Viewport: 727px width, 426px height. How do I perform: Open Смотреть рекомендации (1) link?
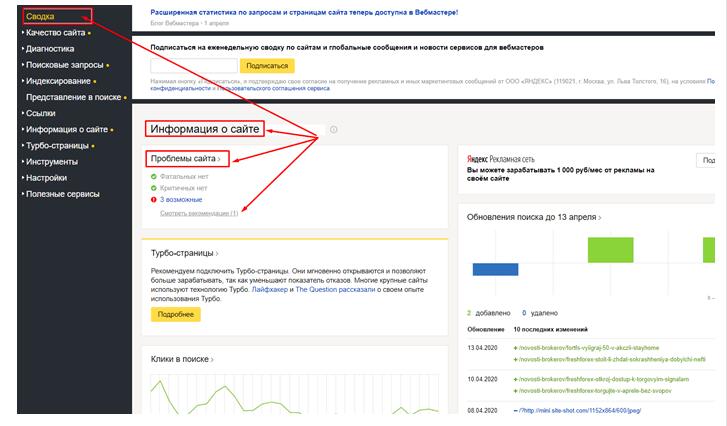[199, 213]
